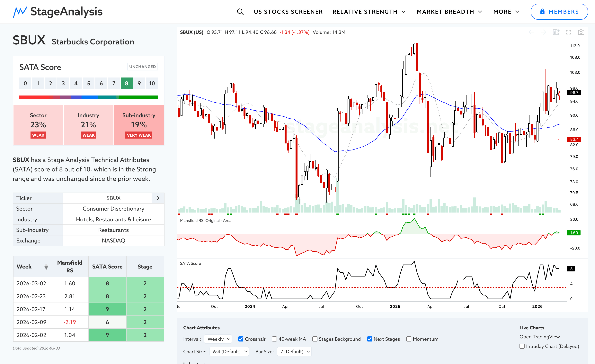Click the chart back arrow icon
Viewport: 595px width, 364px height.
click(x=531, y=32)
